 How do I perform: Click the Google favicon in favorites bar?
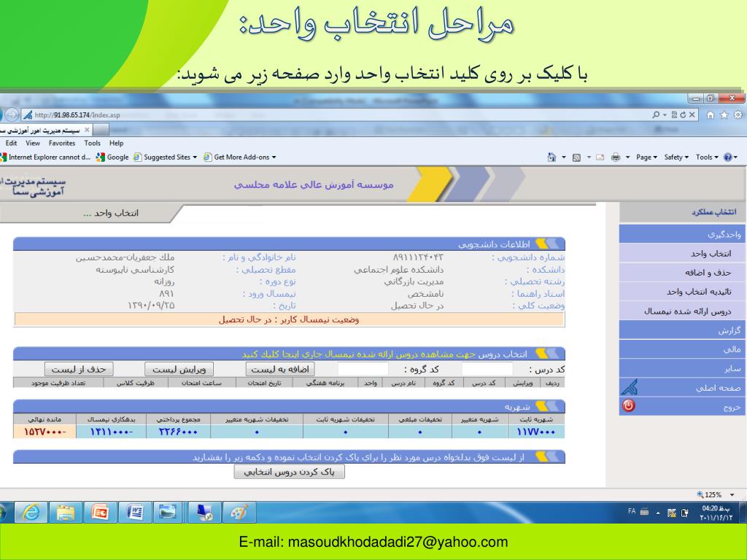(100, 157)
